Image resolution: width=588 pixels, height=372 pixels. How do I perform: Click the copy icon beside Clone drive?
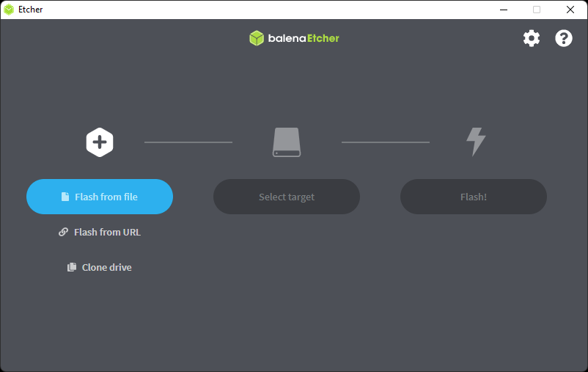click(x=72, y=267)
